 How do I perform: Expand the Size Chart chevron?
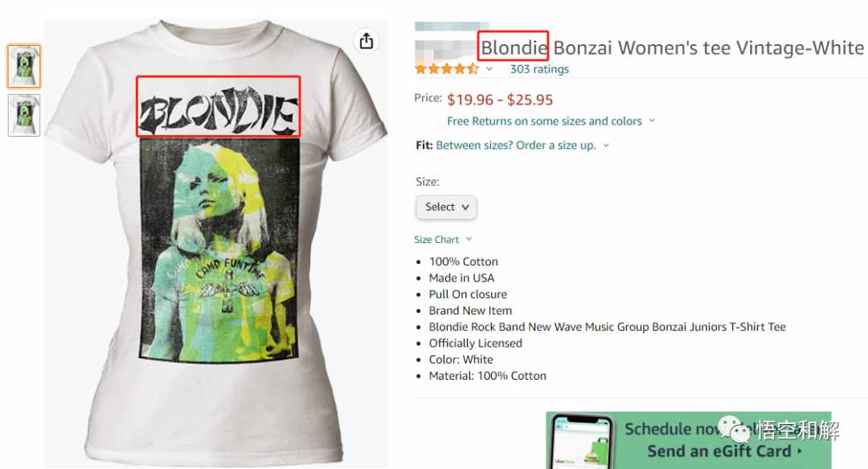[x=469, y=239]
